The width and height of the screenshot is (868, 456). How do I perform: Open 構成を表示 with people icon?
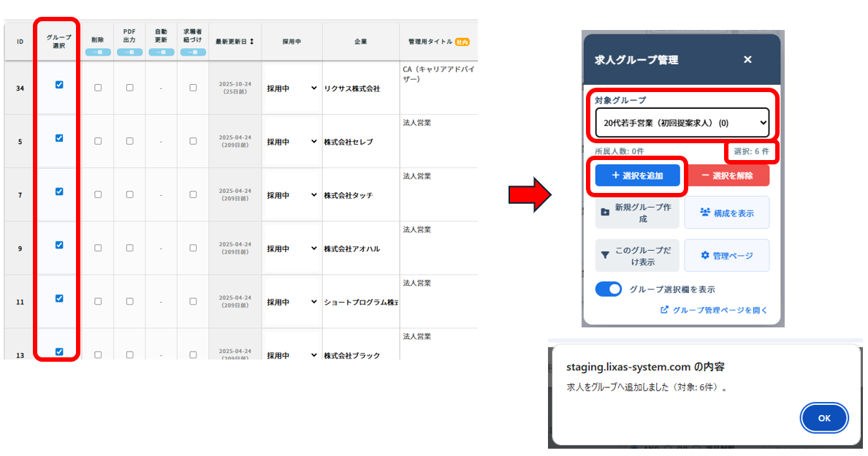(726, 213)
